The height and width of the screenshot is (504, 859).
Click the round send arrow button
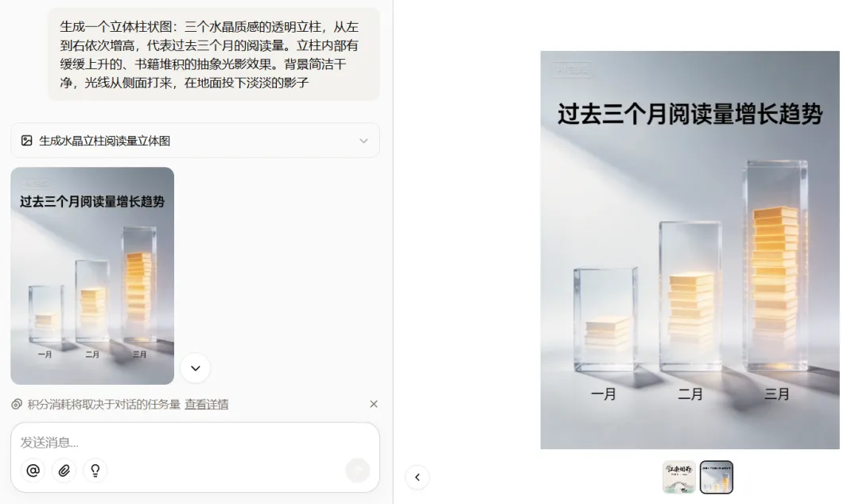point(358,471)
